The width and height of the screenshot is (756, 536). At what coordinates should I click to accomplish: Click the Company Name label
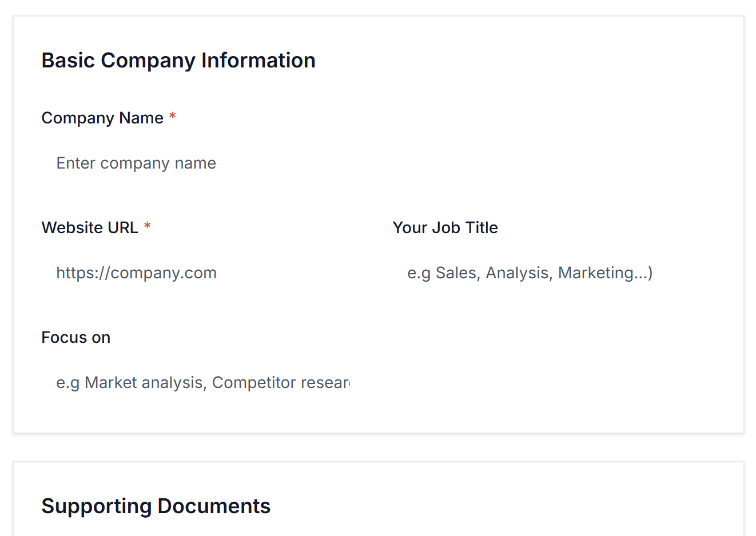click(x=102, y=118)
